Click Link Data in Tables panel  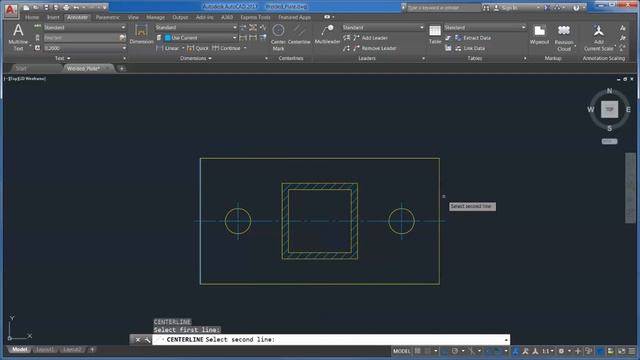(470, 48)
